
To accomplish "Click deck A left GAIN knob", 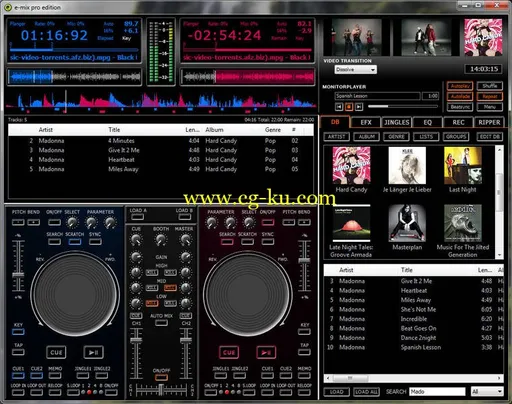I will (136, 257).
